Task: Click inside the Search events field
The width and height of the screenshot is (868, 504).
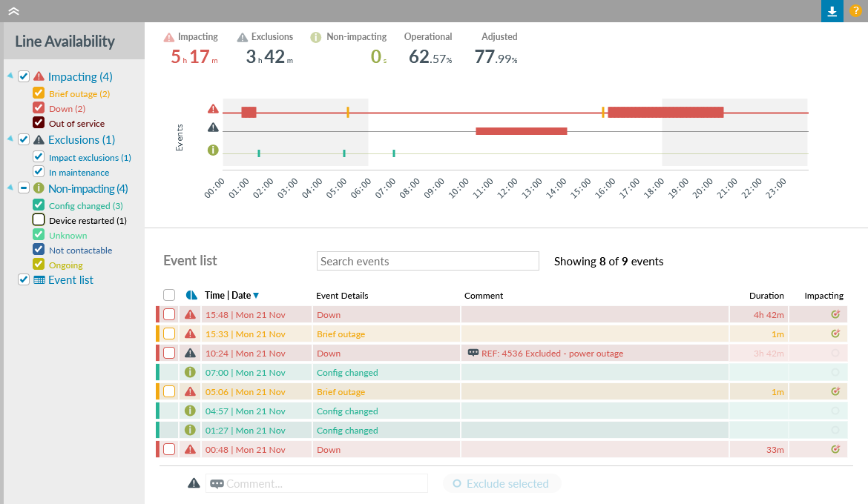Action: coord(427,261)
